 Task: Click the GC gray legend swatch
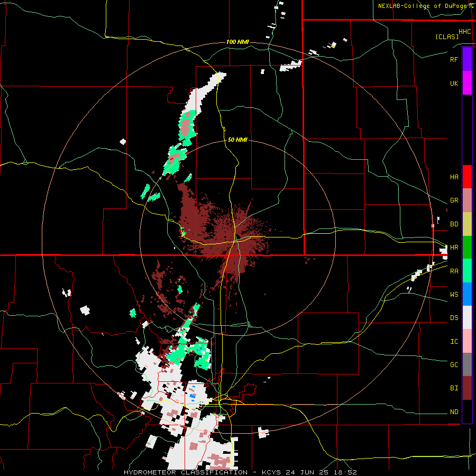pos(467,364)
